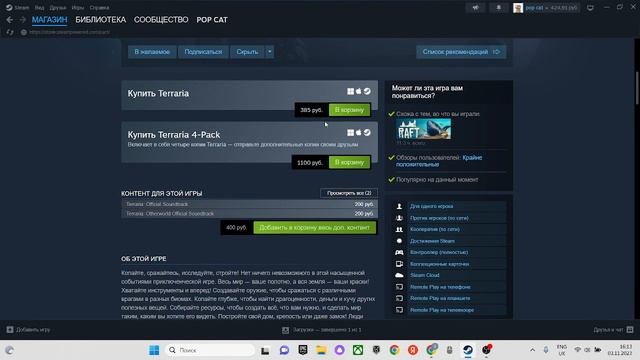
Task: Open Steam from the taskbar
Action: pos(468,350)
